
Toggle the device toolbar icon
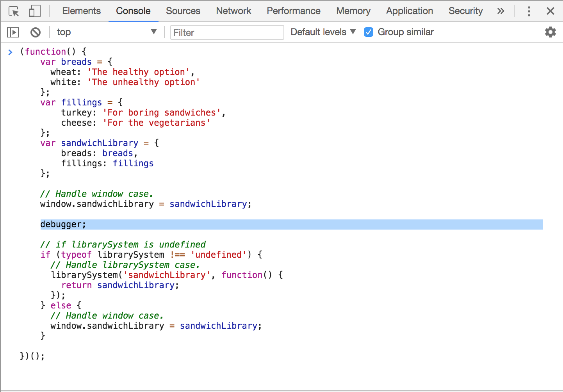click(34, 11)
